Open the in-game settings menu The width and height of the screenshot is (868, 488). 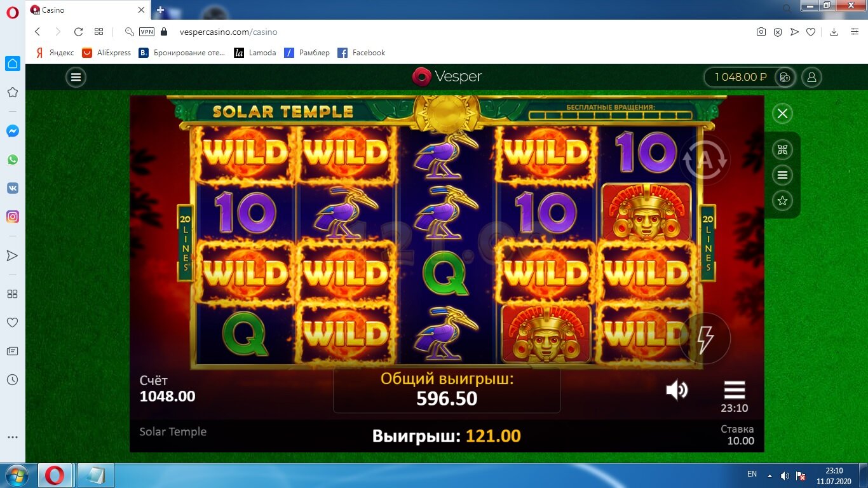[734, 390]
